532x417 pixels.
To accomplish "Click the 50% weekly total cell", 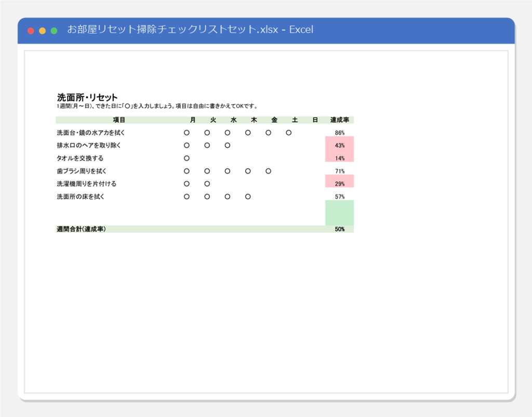I will click(x=340, y=229).
